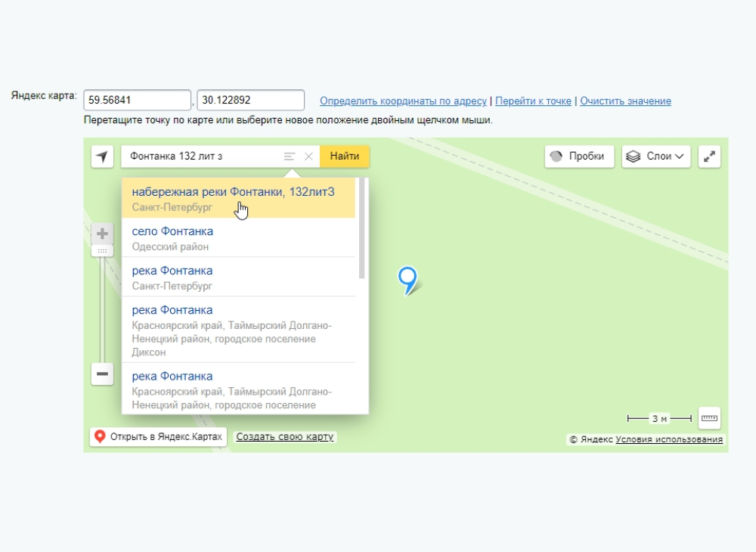Click Открыть в Яндекс.Картах button
The width and height of the screenshot is (756, 552).
coord(158,437)
